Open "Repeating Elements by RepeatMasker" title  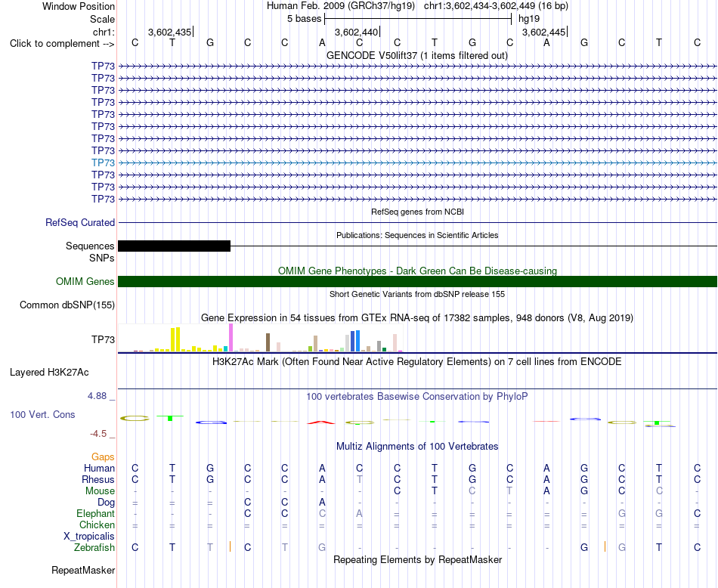[x=418, y=559]
